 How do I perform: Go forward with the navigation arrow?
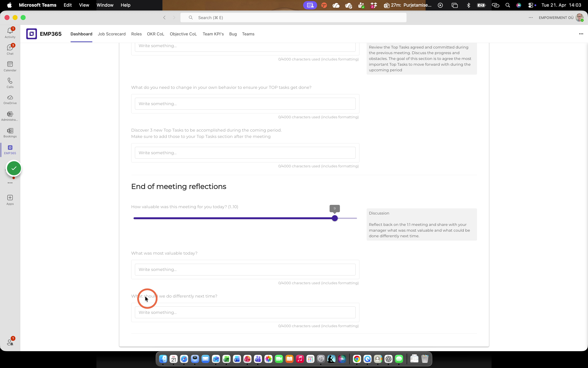point(174,18)
